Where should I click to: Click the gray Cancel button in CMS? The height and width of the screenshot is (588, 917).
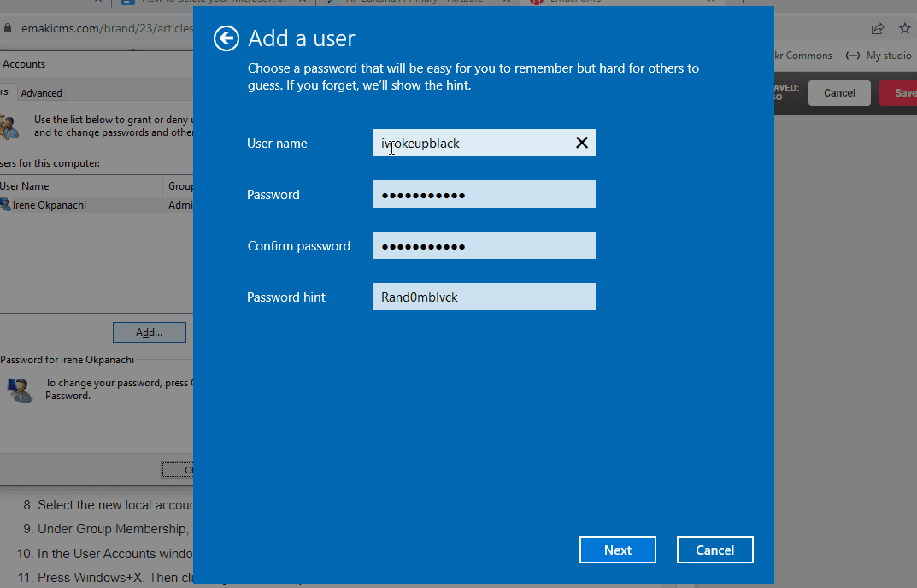838,93
